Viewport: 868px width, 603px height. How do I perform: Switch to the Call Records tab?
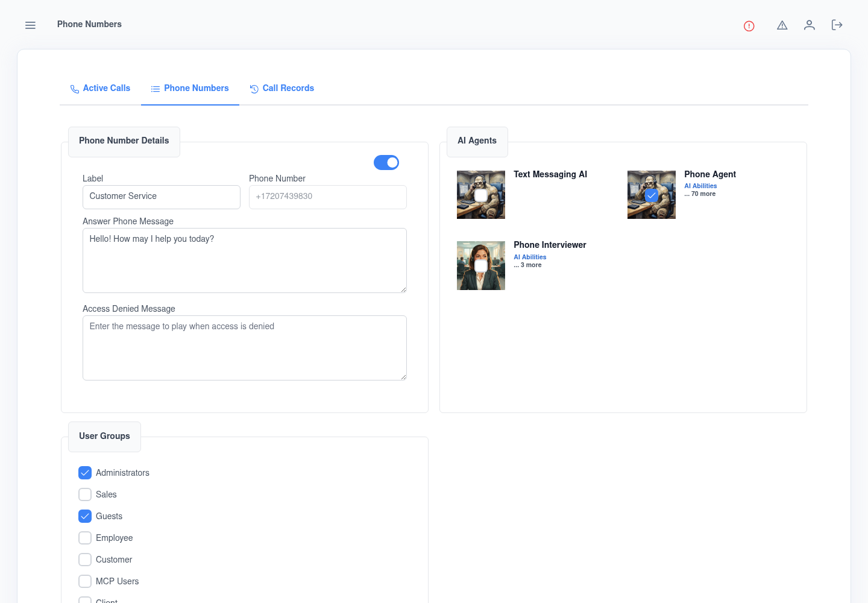point(282,89)
